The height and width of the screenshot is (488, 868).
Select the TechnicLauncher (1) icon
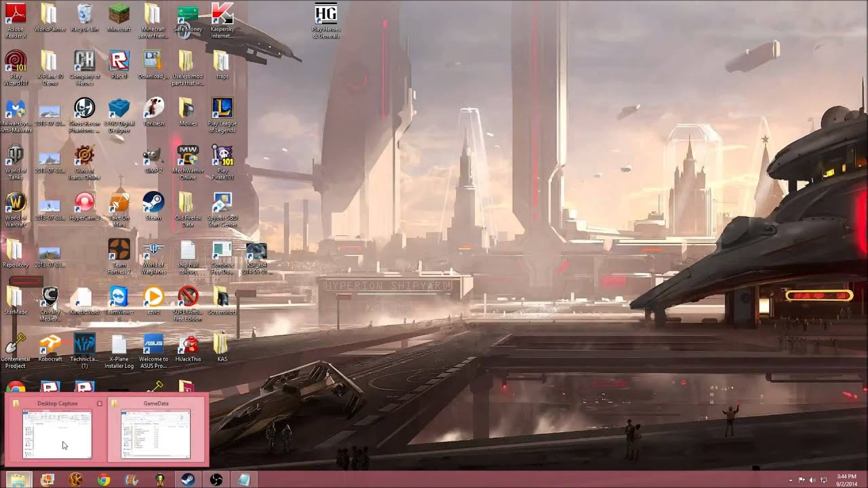point(85,351)
